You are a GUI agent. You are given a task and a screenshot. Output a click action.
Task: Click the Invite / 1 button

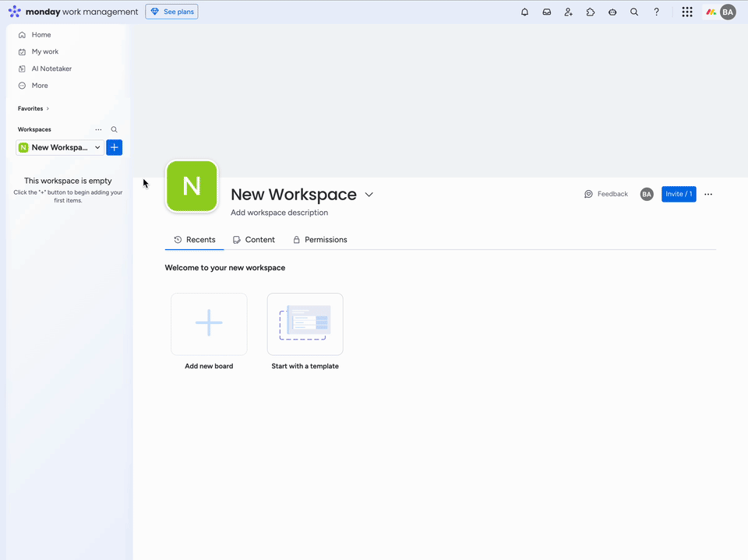[679, 194]
